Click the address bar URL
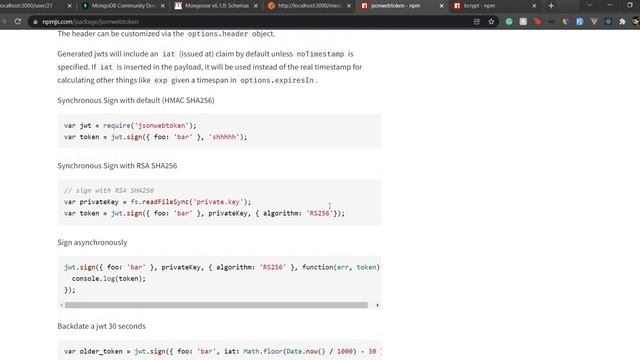The width and height of the screenshot is (640, 360). click(90, 22)
